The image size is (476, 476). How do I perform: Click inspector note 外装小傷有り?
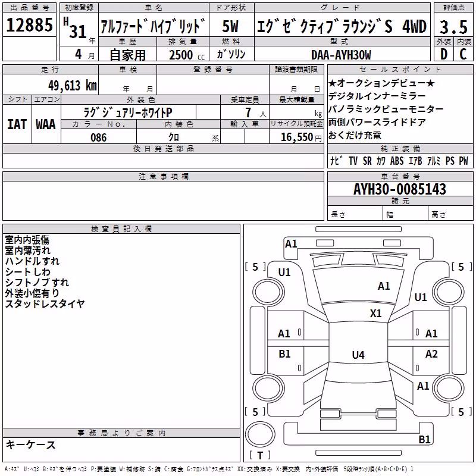pos(32,293)
